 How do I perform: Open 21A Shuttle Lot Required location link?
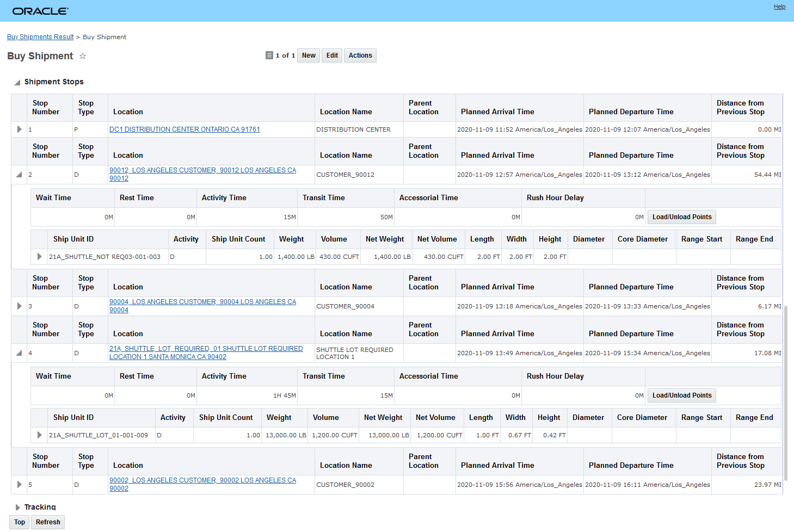206,352
